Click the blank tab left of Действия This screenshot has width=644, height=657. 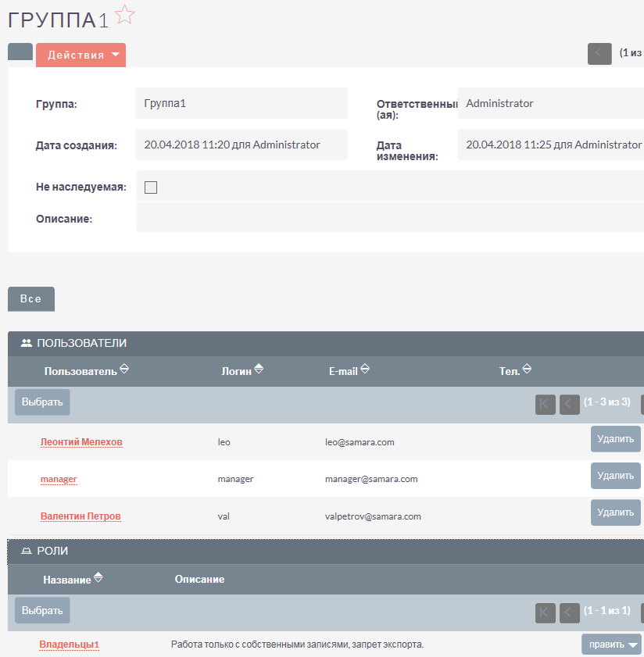20,52
